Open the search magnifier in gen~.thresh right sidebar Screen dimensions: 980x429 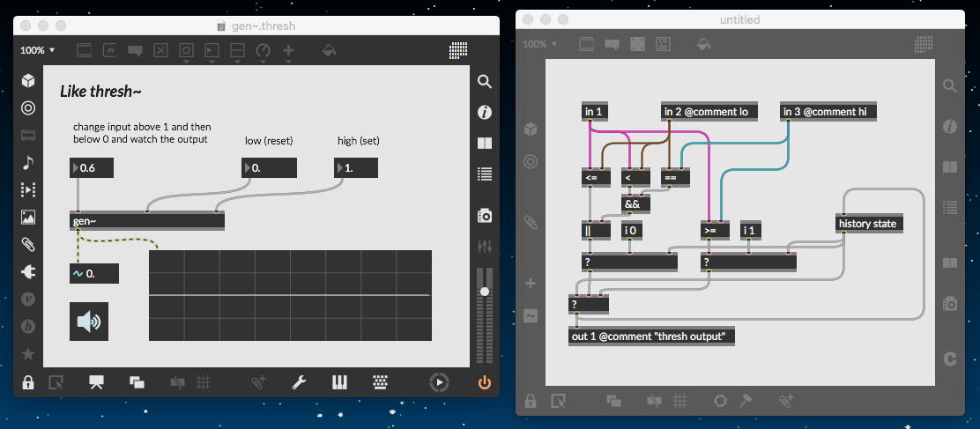pyautogui.click(x=485, y=81)
